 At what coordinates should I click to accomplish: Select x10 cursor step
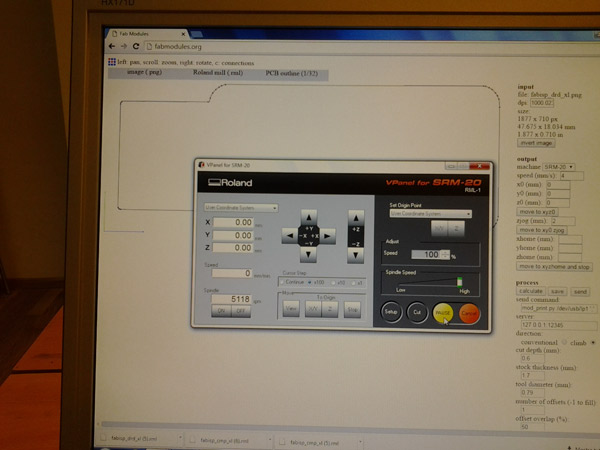[333, 283]
